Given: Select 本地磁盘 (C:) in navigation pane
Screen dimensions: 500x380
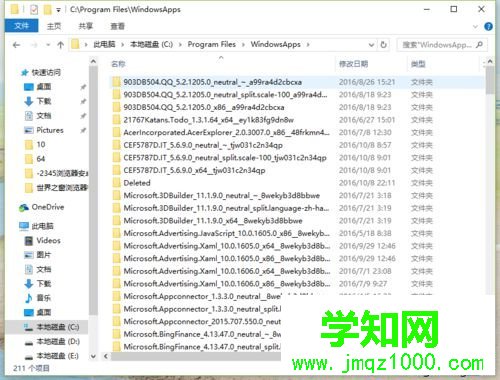Looking at the screenshot, I should pyautogui.click(x=58, y=327).
